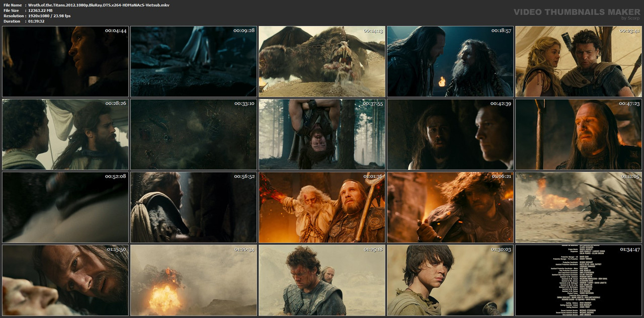Click the duration value 01:39:32
The width and height of the screenshot is (644, 318).
click(36, 22)
